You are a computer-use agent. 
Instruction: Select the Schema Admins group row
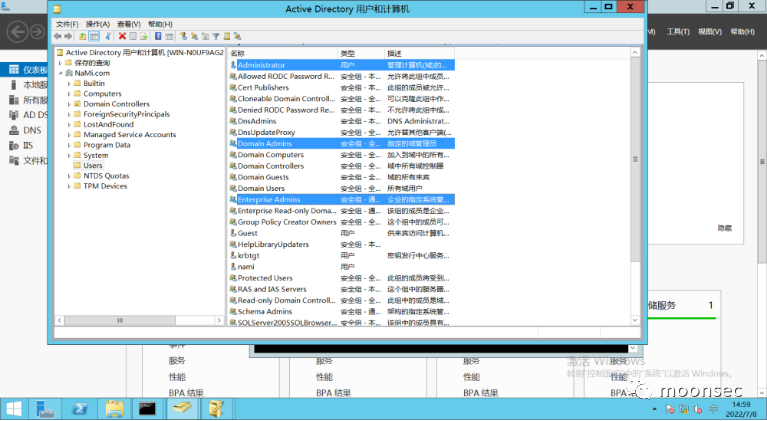pos(341,311)
